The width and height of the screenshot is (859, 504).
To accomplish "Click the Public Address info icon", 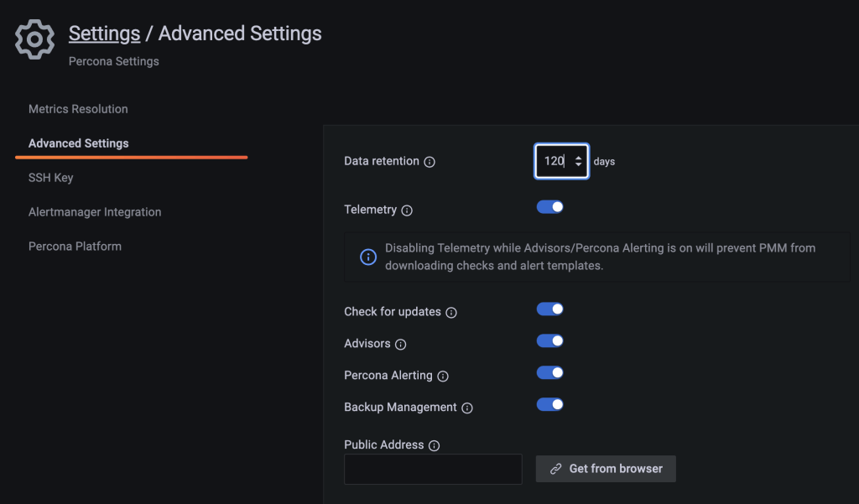I will coord(435,446).
